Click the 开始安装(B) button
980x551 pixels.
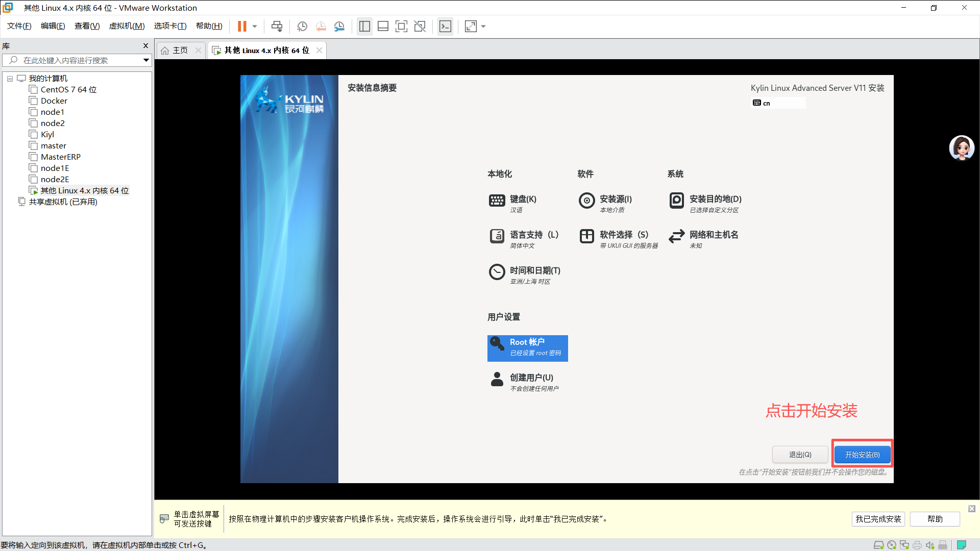click(x=862, y=454)
